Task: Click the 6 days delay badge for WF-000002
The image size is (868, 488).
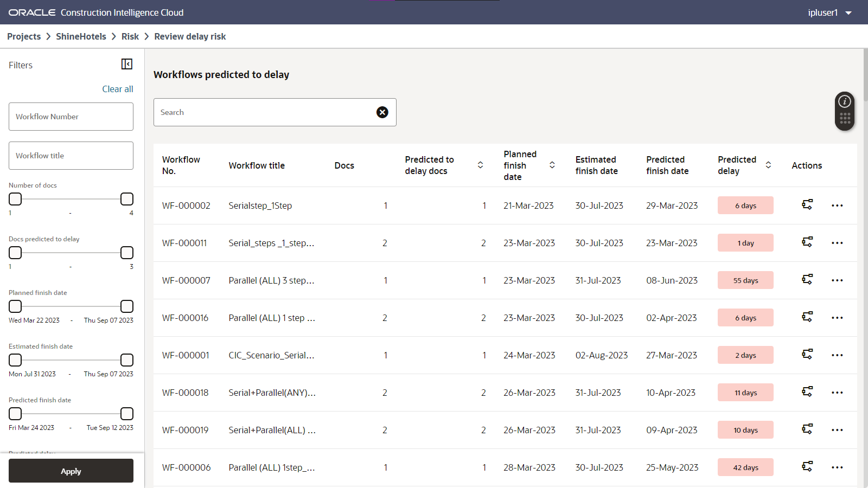Action: click(745, 205)
